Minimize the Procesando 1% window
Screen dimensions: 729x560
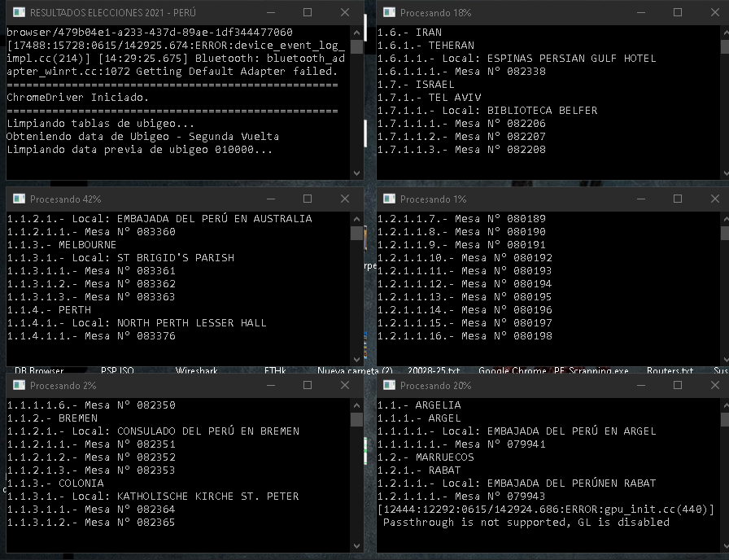point(640,199)
